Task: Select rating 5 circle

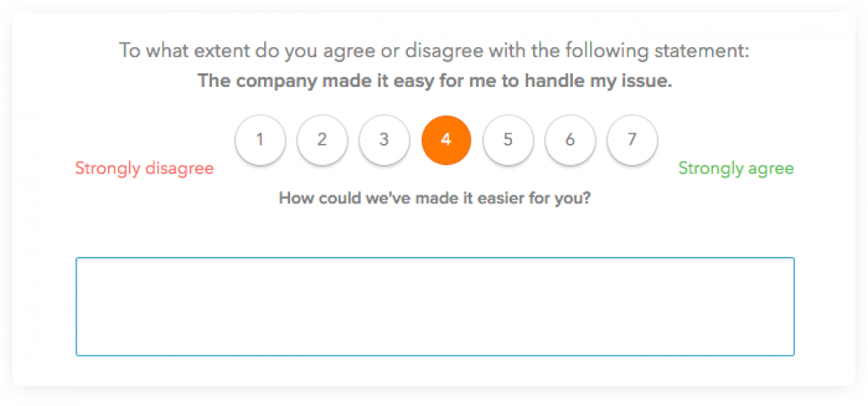Action: coord(508,140)
